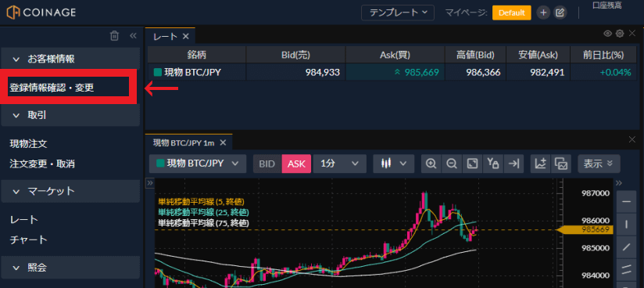Sort by 安値(Ask) column header
The height and width of the screenshot is (288, 644).
tap(538, 55)
